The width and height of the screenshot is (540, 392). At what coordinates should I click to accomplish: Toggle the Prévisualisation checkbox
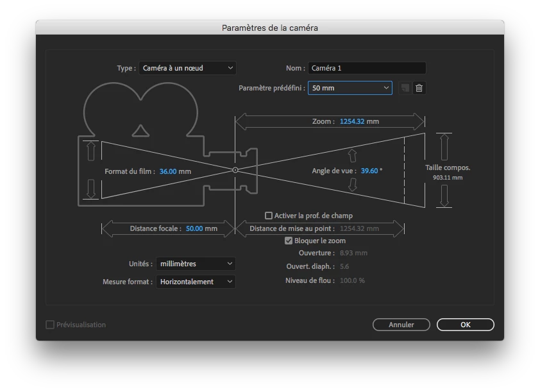pos(50,325)
